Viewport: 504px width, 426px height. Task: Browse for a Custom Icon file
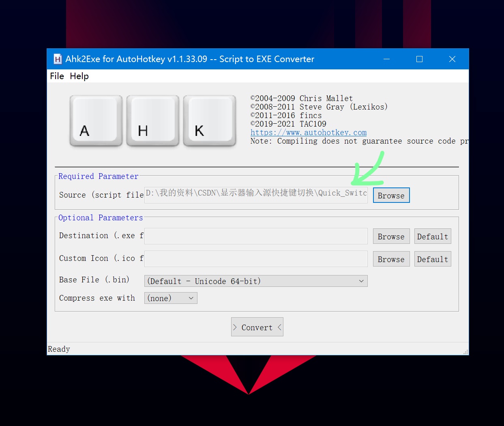coord(391,259)
